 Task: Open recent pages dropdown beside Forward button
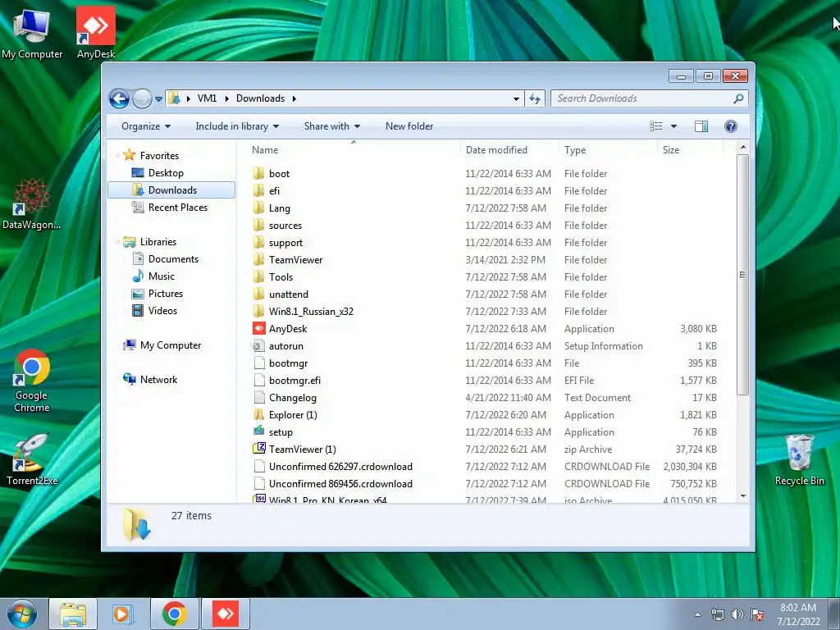click(158, 99)
